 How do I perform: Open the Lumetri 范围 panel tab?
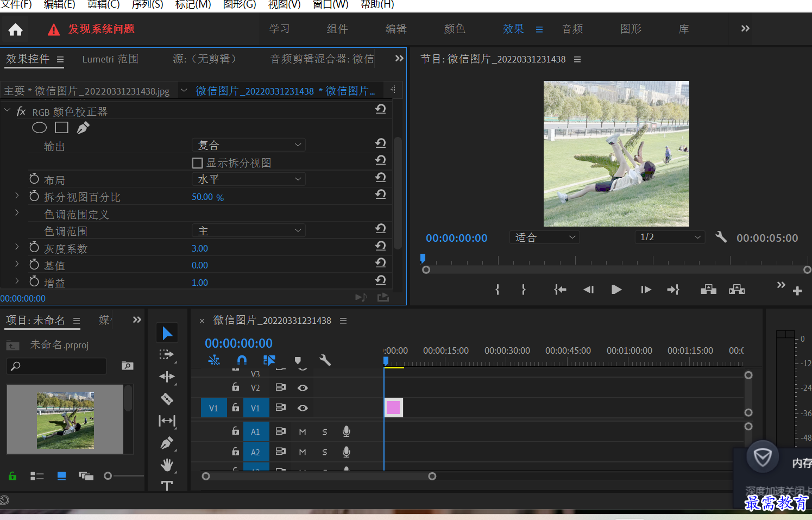pyautogui.click(x=110, y=59)
